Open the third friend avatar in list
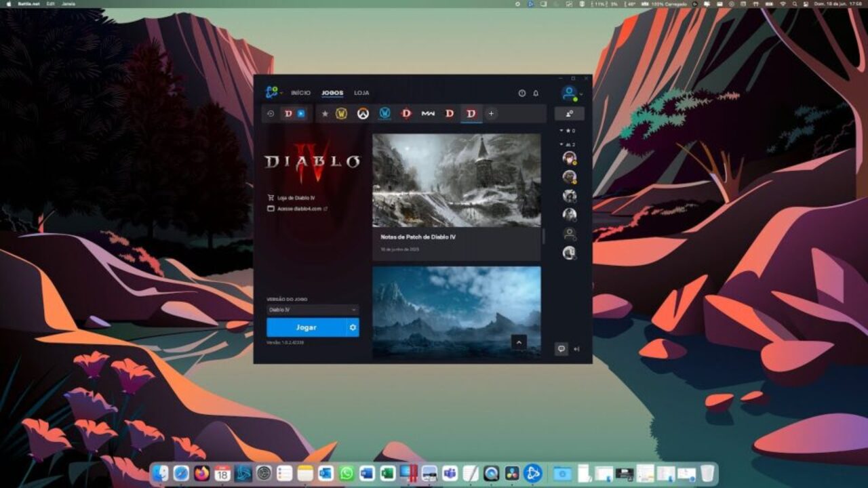Image resolution: width=868 pixels, height=488 pixels. (x=570, y=196)
